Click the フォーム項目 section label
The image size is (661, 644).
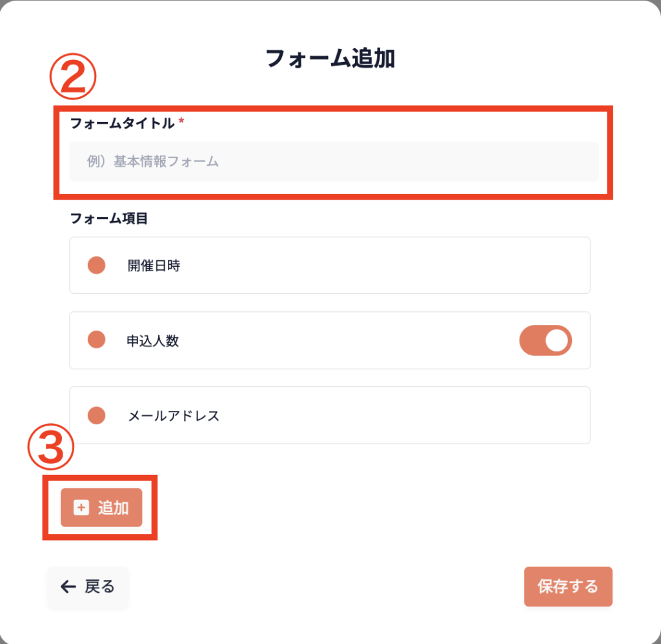108,218
